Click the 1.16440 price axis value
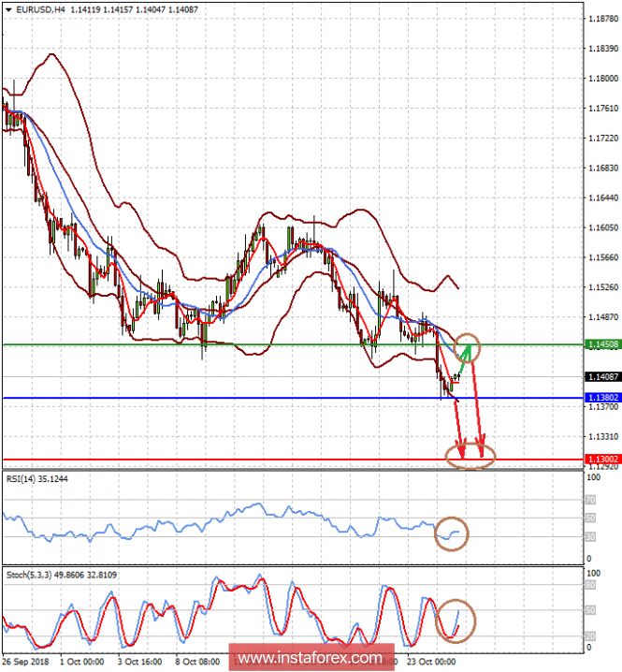622x672 pixels. (x=603, y=198)
